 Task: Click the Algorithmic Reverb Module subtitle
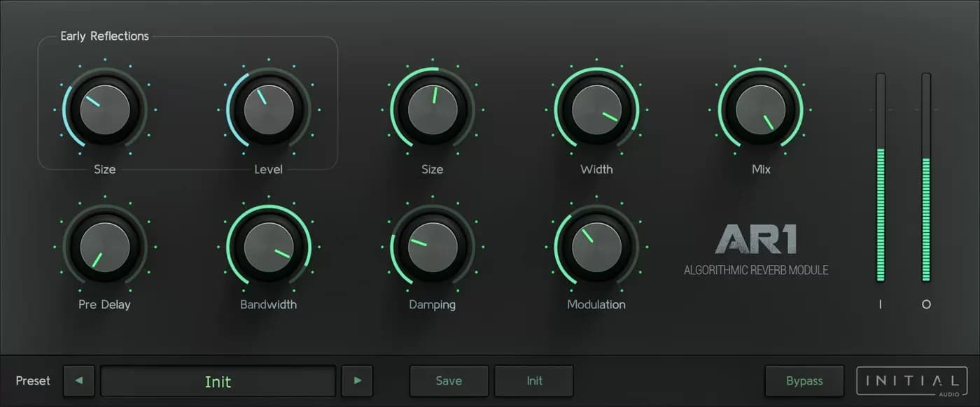756,270
